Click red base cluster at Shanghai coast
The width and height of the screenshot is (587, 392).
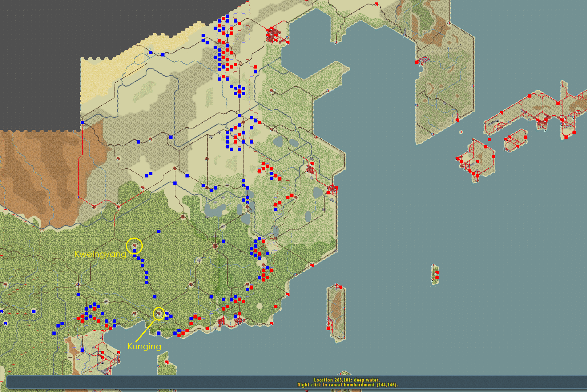332,188
